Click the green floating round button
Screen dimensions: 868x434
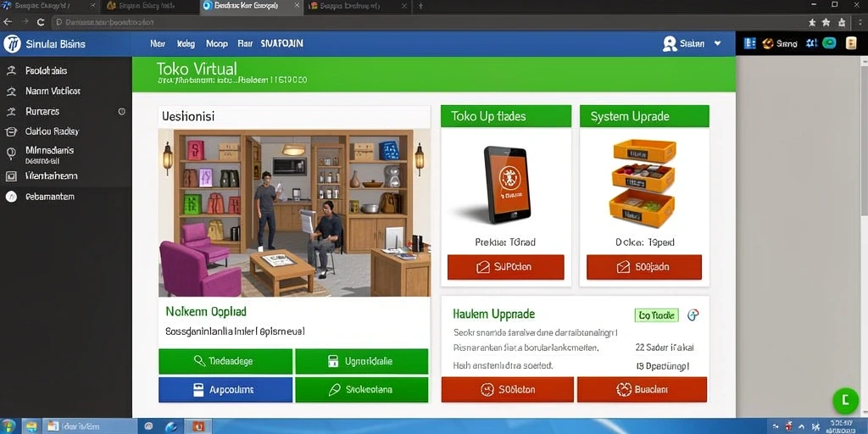click(x=845, y=401)
